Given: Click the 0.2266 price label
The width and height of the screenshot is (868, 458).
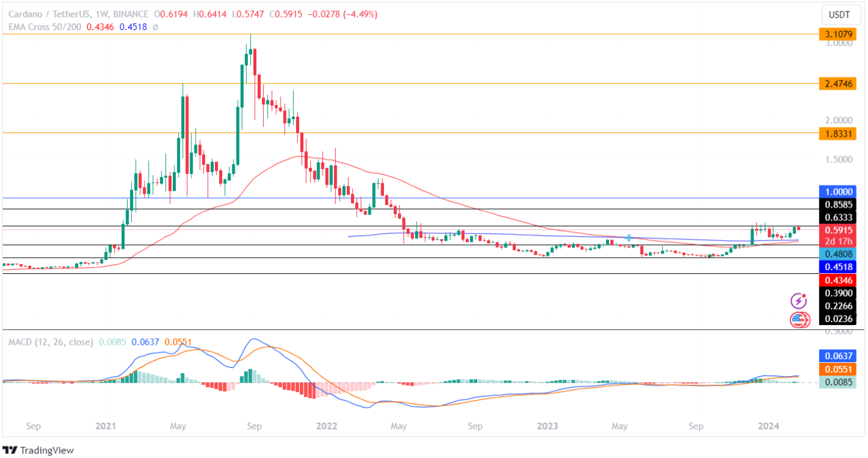Looking at the screenshot, I should (x=838, y=306).
